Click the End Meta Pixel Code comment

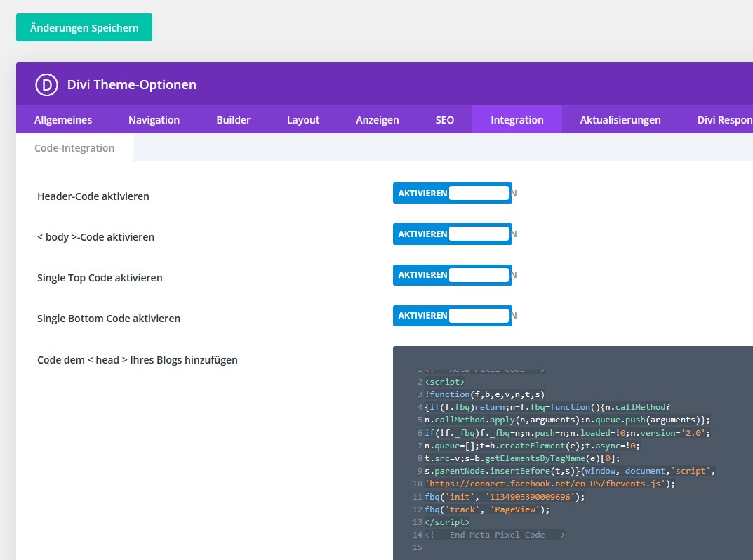pyautogui.click(x=495, y=535)
